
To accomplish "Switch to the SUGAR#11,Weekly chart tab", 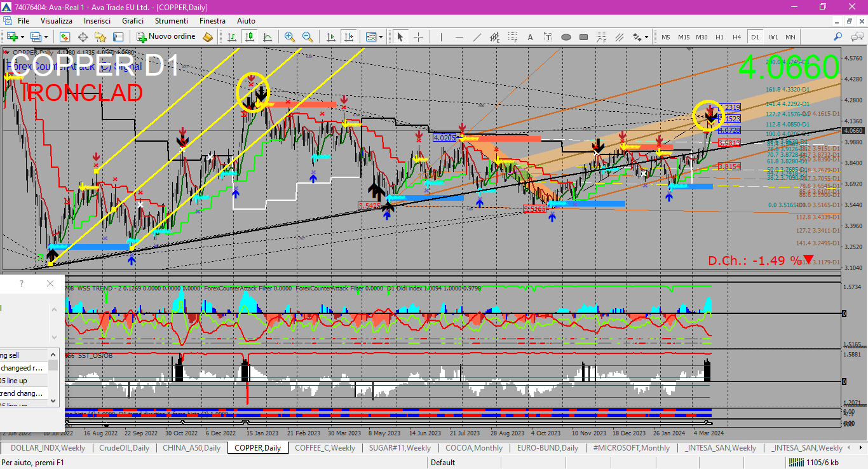I will point(400,448).
